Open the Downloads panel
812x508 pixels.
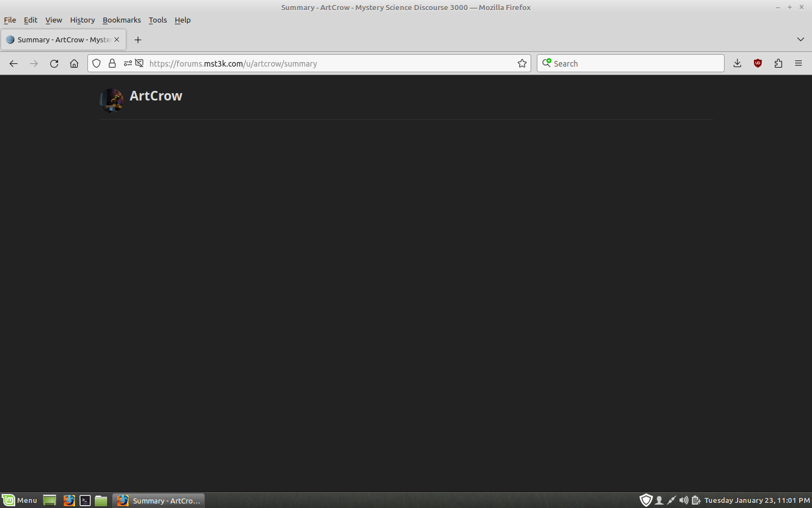tap(737, 63)
